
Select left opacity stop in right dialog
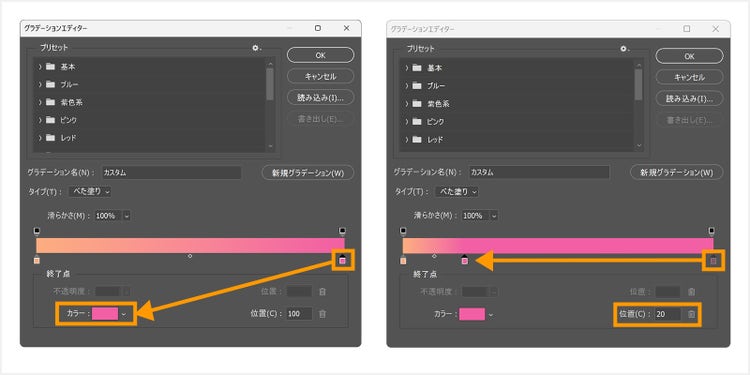click(x=403, y=232)
